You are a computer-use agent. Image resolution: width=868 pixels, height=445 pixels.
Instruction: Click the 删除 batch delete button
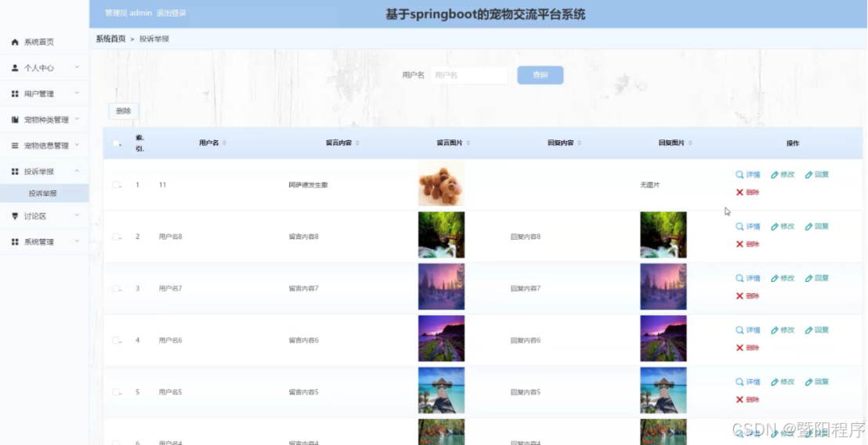[124, 111]
